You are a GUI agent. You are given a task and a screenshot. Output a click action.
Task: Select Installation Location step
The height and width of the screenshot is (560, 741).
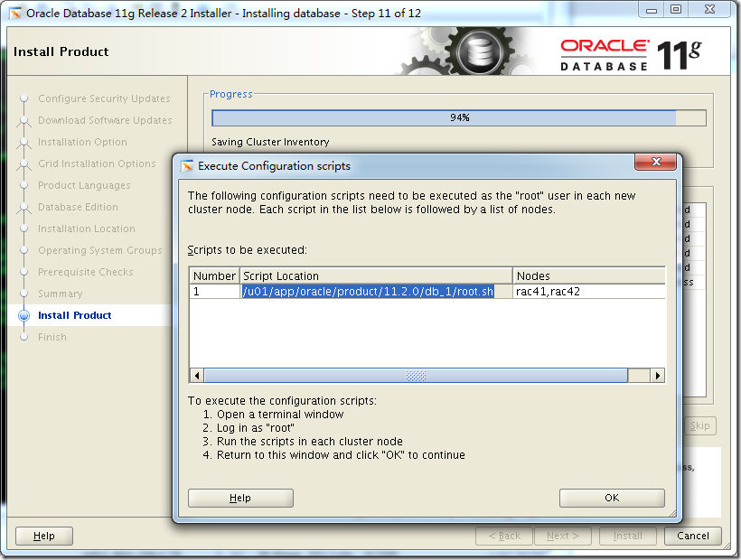pos(87,229)
